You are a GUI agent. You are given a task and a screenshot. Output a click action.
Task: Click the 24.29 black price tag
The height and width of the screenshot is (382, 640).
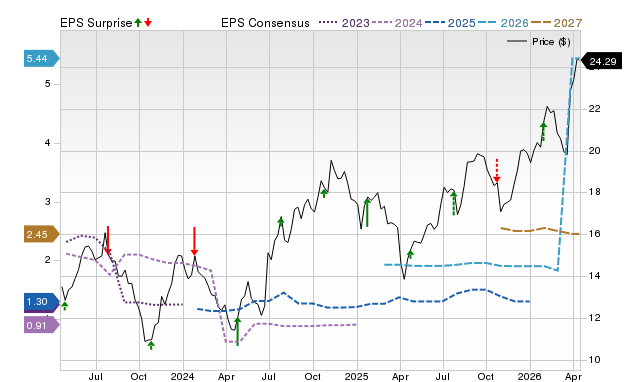(601, 61)
